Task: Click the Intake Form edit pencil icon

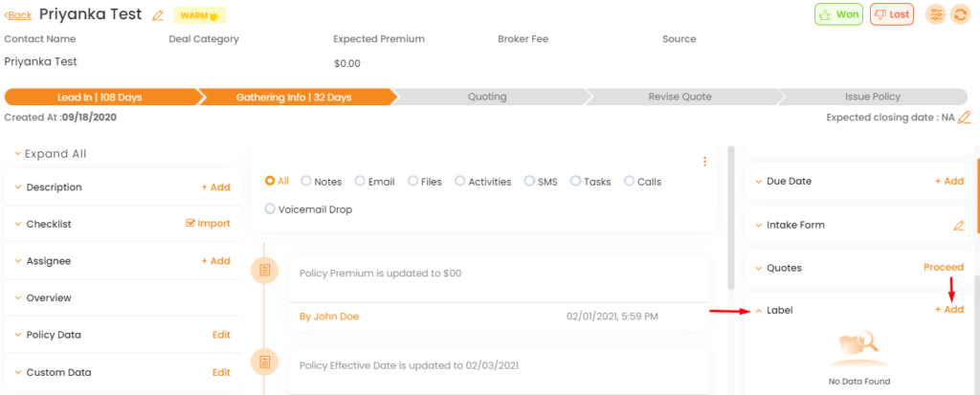Action: (x=958, y=225)
